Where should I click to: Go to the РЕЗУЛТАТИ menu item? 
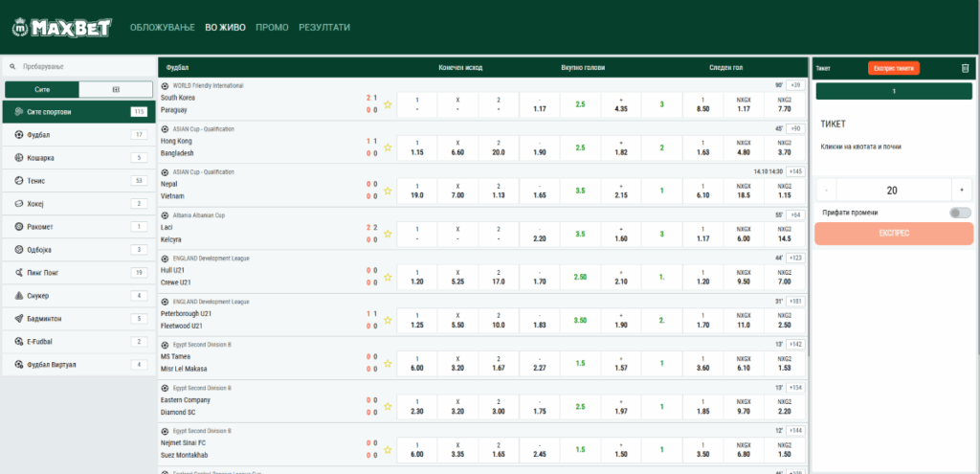tap(323, 28)
